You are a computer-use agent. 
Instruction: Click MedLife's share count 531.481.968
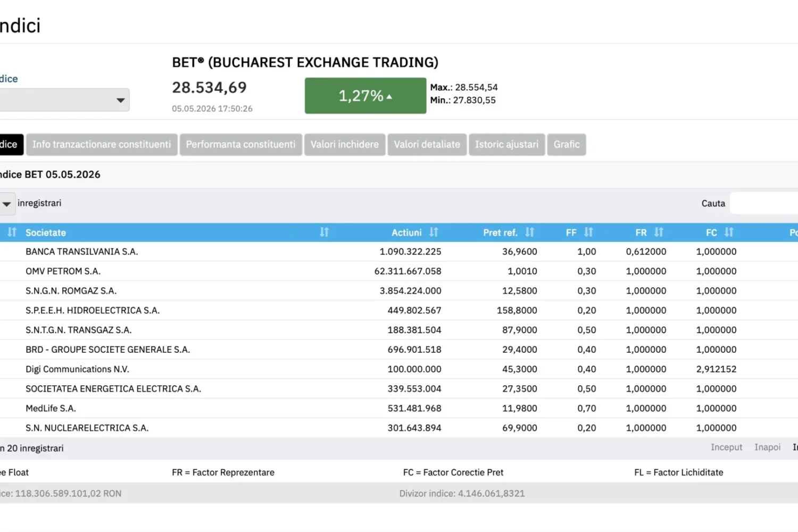point(414,409)
